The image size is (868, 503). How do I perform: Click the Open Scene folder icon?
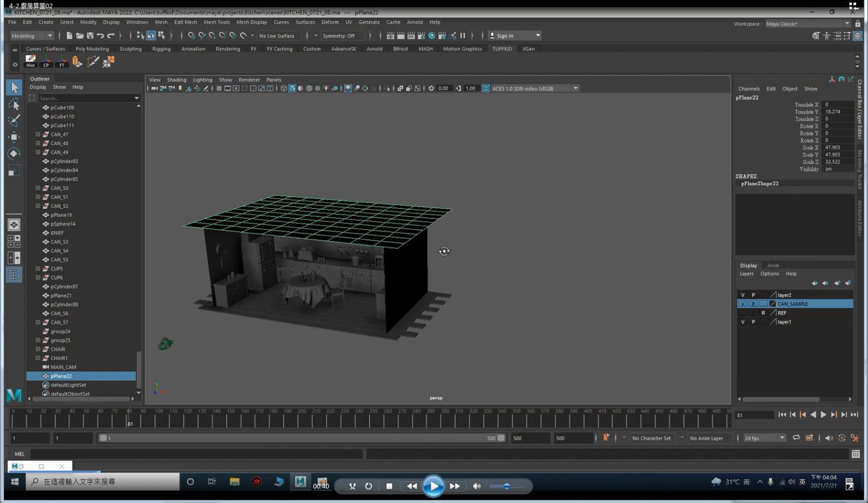coord(80,36)
